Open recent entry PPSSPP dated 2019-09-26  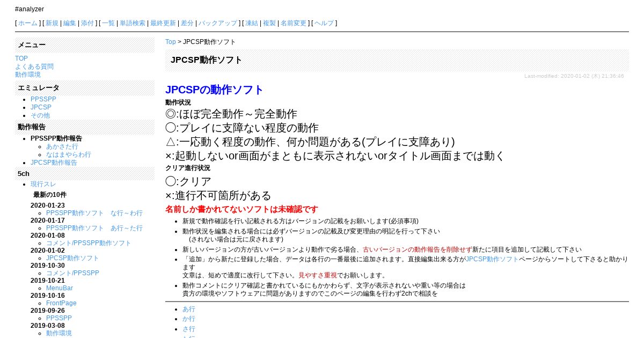pyautogui.click(x=59, y=318)
